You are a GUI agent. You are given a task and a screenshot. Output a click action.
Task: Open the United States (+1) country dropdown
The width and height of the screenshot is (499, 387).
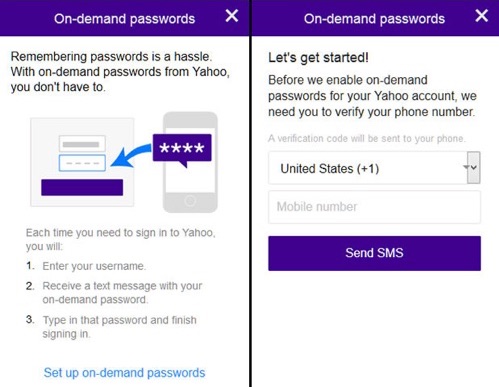coord(374,168)
